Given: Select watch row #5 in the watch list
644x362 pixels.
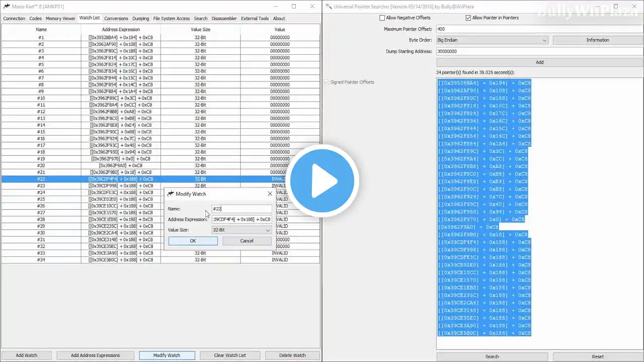Looking at the screenshot, I should [x=160, y=64].
